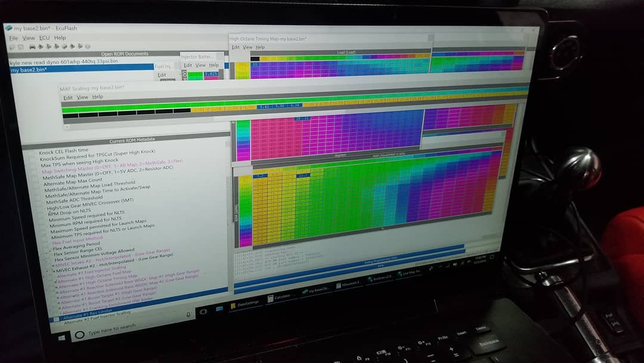Click the Cortana circle icon on the taskbar
The width and height of the screenshot is (644, 363).
(80, 334)
